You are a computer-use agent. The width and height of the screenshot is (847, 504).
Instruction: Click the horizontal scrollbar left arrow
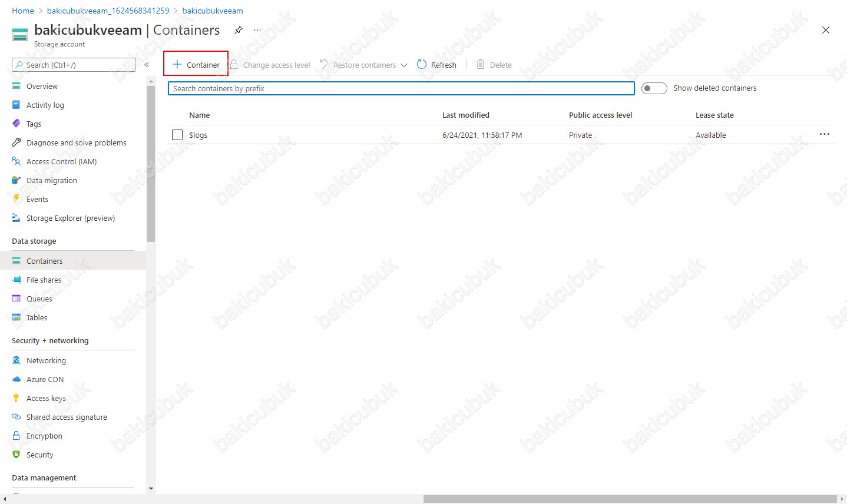click(4, 499)
